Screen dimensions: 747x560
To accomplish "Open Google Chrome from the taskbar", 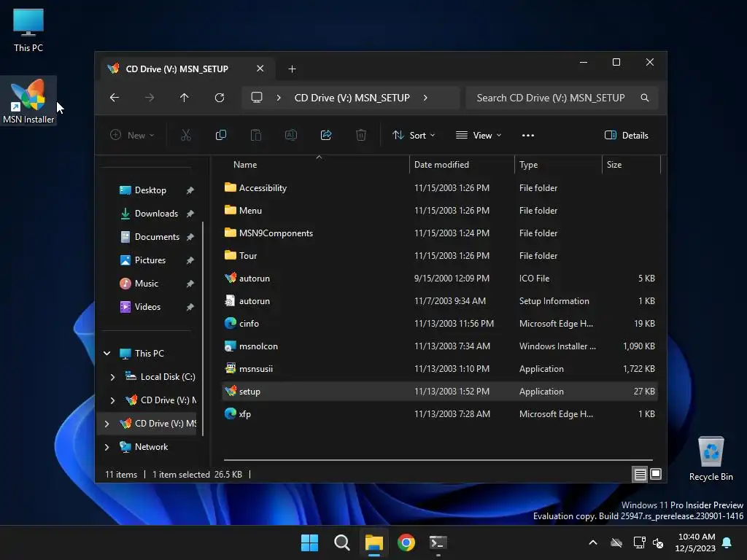I will tap(406, 542).
